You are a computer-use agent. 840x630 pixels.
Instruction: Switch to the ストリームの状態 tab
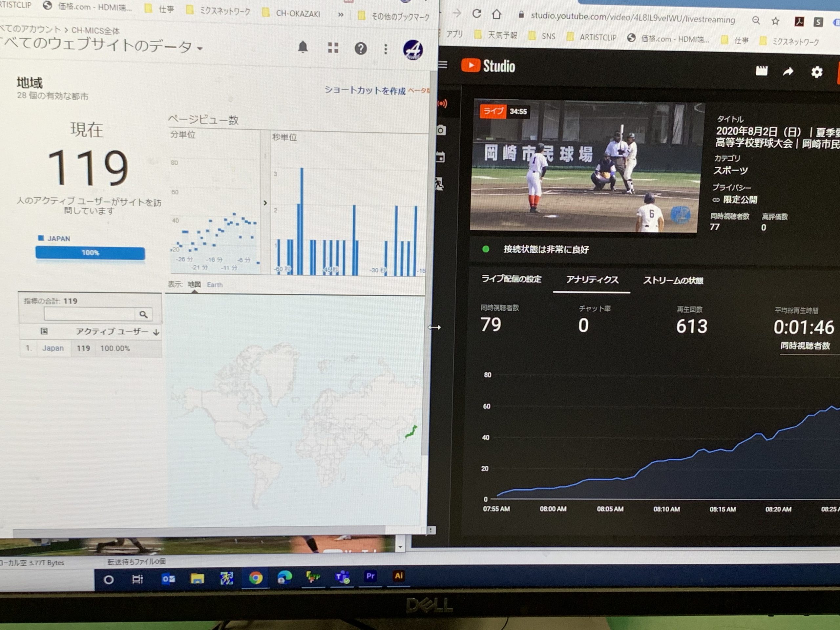pyautogui.click(x=673, y=281)
